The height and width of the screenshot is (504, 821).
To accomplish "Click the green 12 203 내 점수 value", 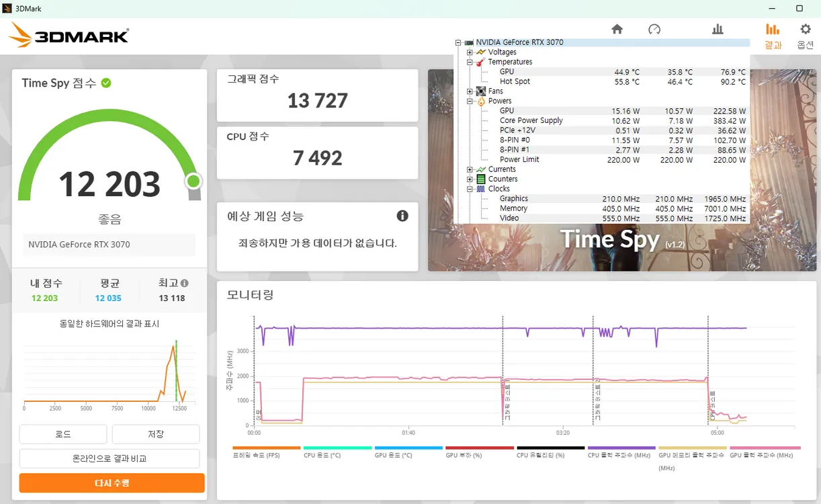I will coord(45,298).
